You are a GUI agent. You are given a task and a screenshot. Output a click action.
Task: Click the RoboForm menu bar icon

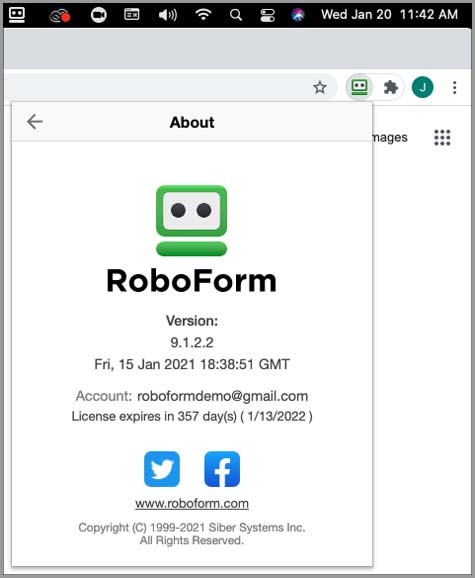[17, 15]
